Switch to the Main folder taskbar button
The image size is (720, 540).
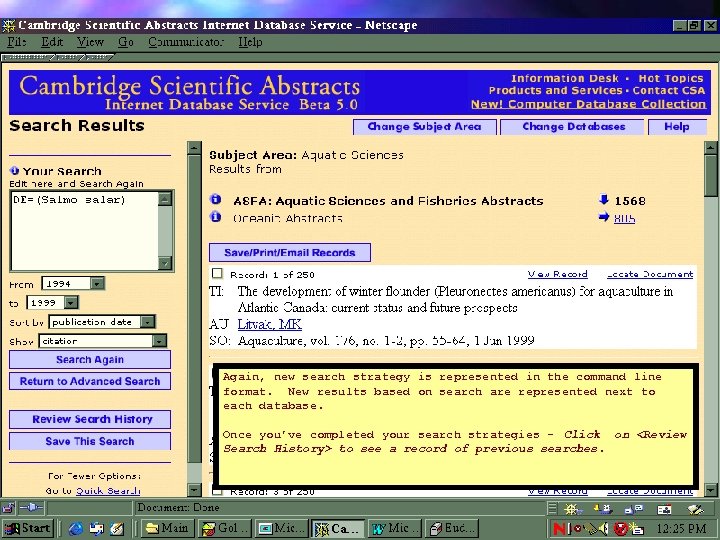167,529
